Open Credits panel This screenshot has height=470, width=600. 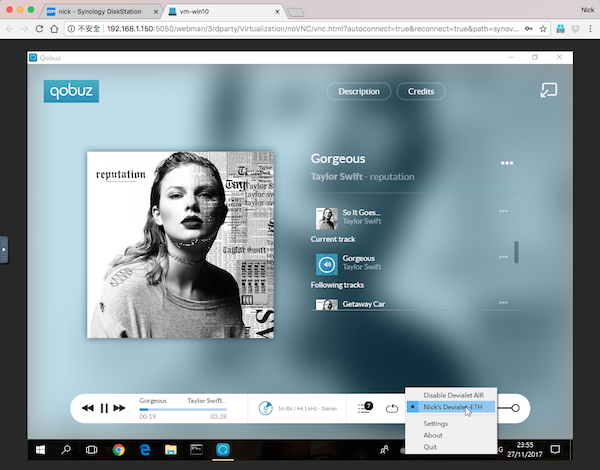point(421,91)
